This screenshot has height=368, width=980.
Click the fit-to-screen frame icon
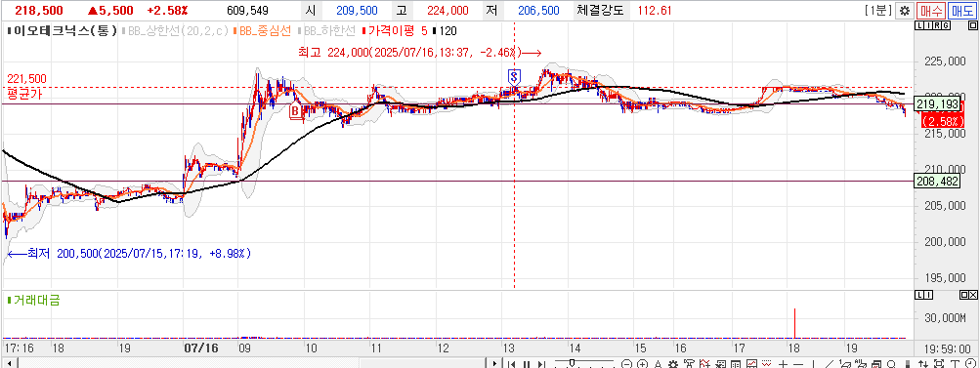pos(939,363)
